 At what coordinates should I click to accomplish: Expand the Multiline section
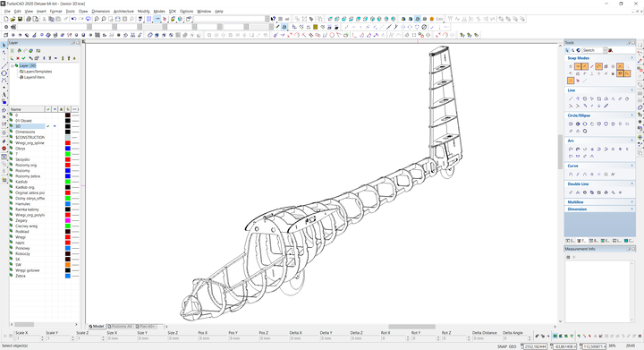[x=632, y=201]
